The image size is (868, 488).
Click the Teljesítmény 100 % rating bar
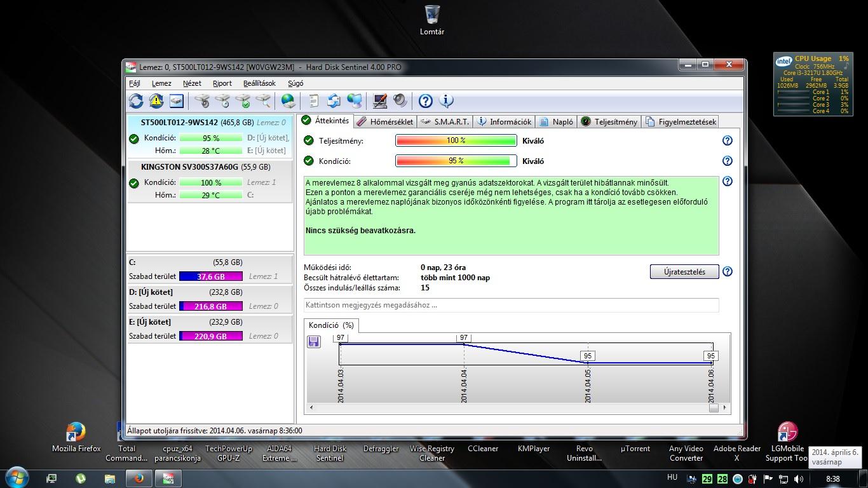[x=456, y=140]
